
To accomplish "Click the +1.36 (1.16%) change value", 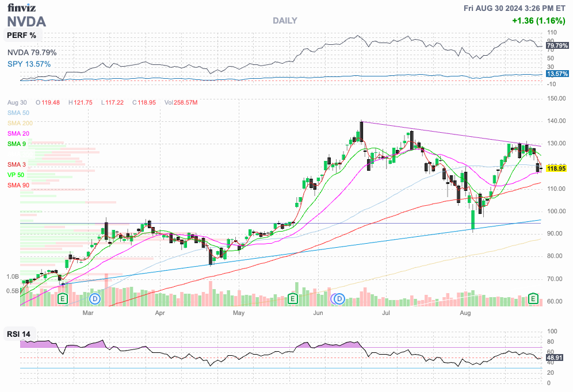I will click(538, 21).
